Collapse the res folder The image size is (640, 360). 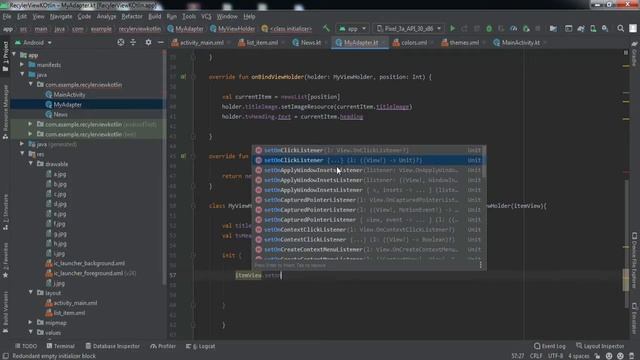coord(22,154)
